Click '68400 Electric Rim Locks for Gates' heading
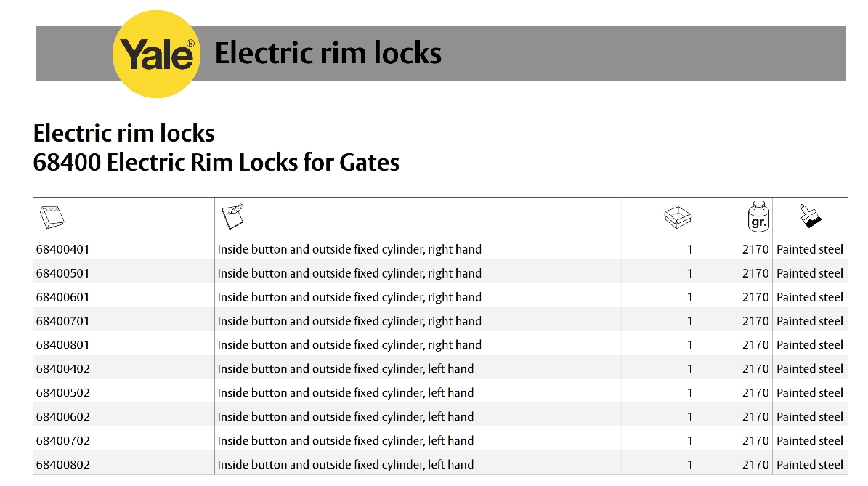The width and height of the screenshot is (868, 486). coord(216,161)
